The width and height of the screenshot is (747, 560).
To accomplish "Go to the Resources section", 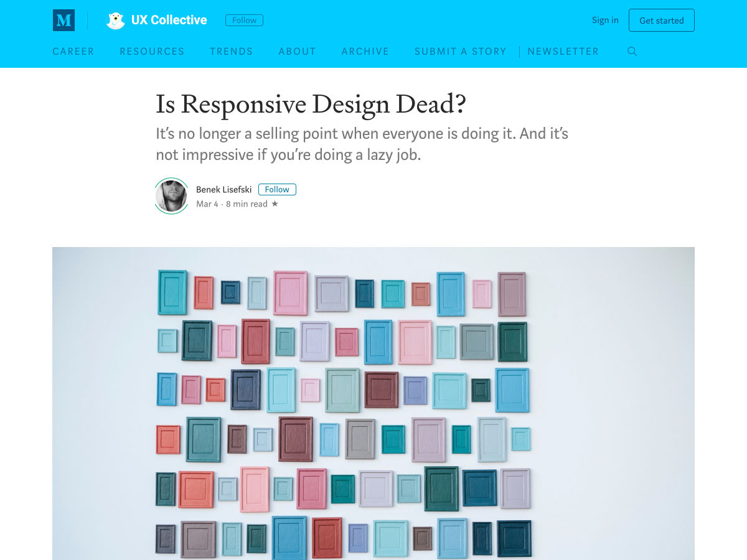I will (x=152, y=52).
